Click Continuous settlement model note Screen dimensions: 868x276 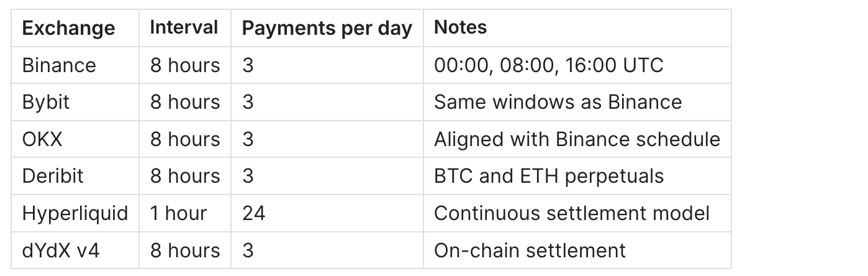point(571,213)
